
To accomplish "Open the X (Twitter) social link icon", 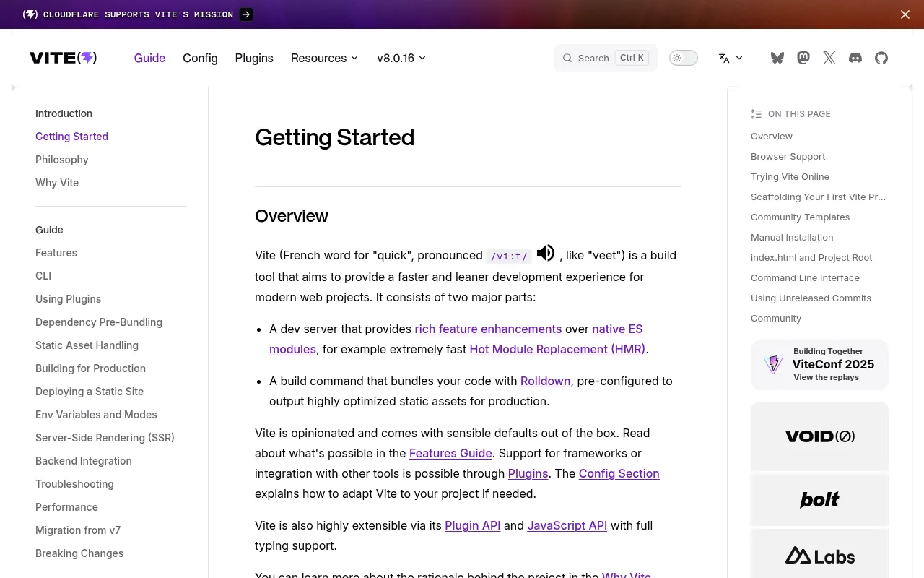I will pyautogui.click(x=829, y=58).
